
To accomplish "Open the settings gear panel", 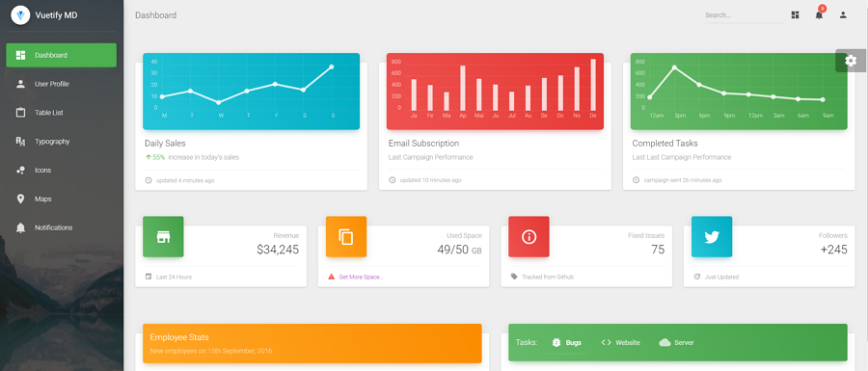I will point(851,61).
